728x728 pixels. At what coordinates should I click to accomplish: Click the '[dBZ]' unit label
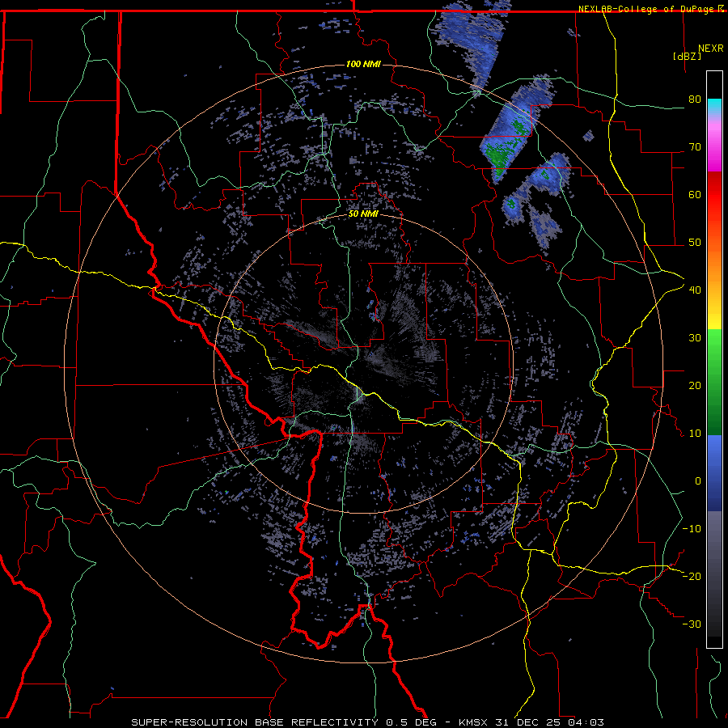tap(687, 56)
